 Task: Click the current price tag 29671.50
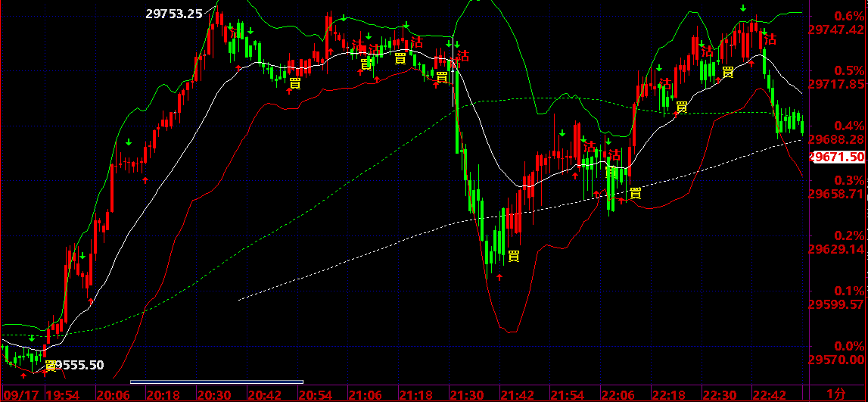pyautogui.click(x=837, y=157)
